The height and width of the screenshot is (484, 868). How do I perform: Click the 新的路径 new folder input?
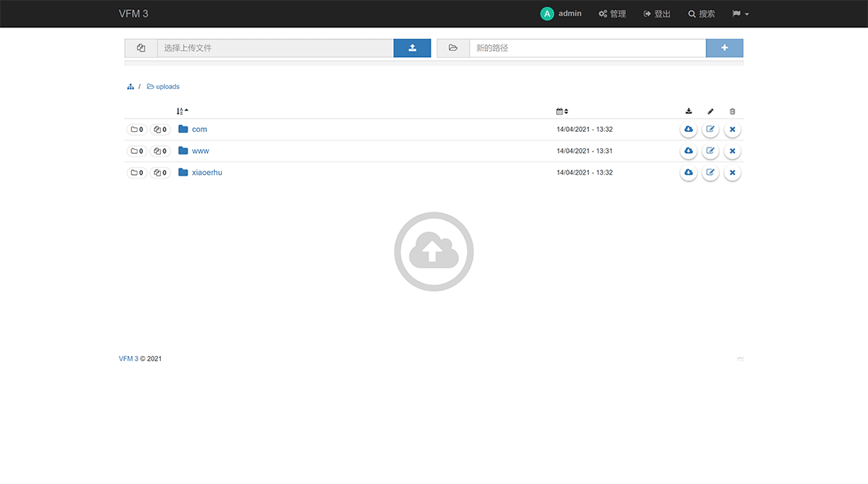587,48
